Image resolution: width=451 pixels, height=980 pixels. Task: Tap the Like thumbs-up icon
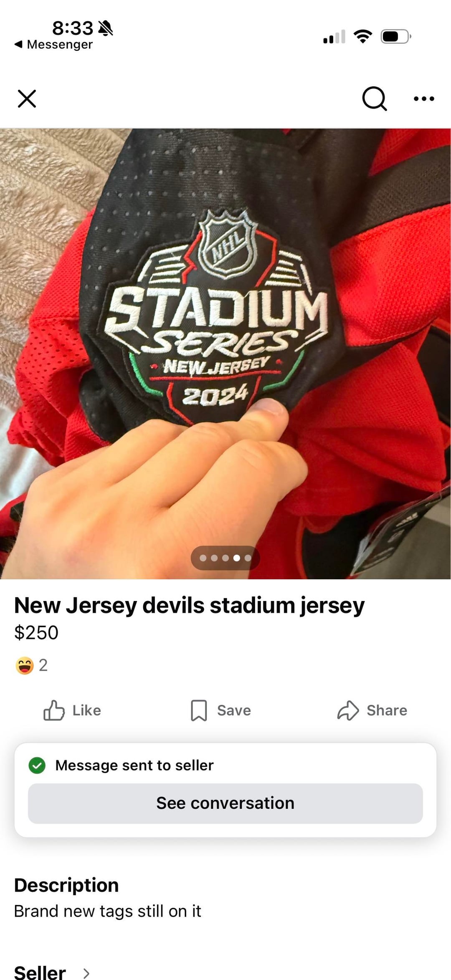[x=54, y=710]
